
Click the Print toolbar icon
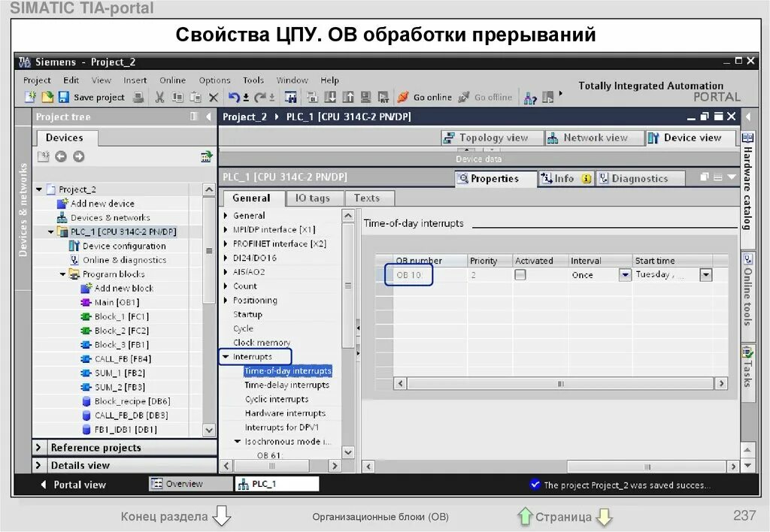pyautogui.click(x=138, y=97)
